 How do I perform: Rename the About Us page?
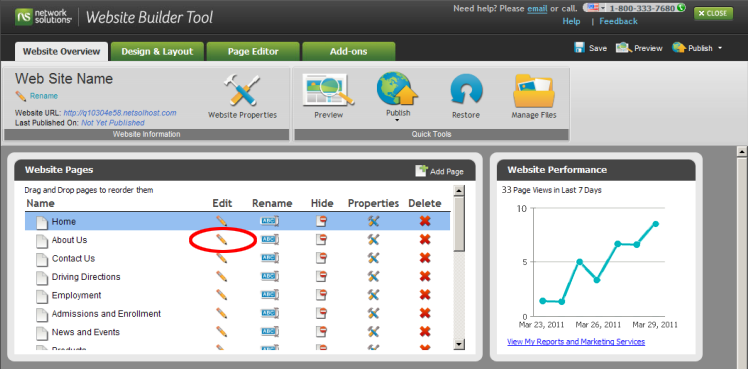(x=270, y=239)
